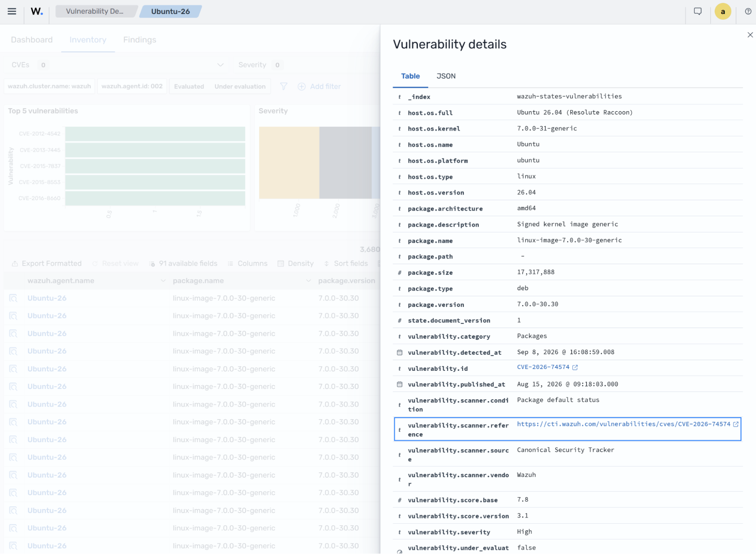Click the filter funnel icon
Screen dimensions: 756x554
click(x=283, y=87)
